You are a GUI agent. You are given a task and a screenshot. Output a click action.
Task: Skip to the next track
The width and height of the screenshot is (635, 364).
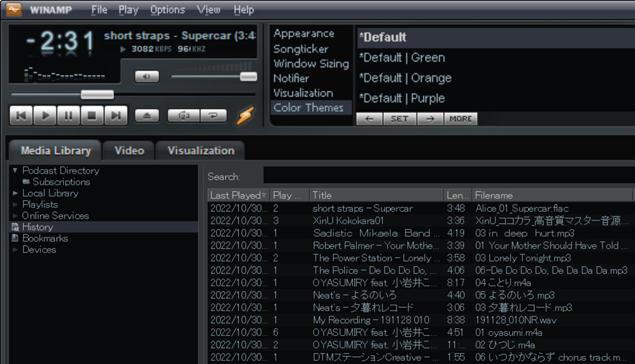point(116,115)
